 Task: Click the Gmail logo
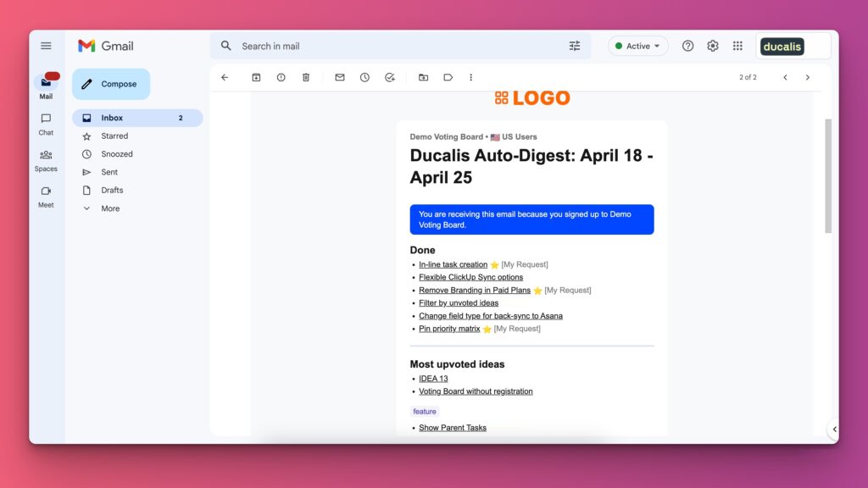[106, 46]
